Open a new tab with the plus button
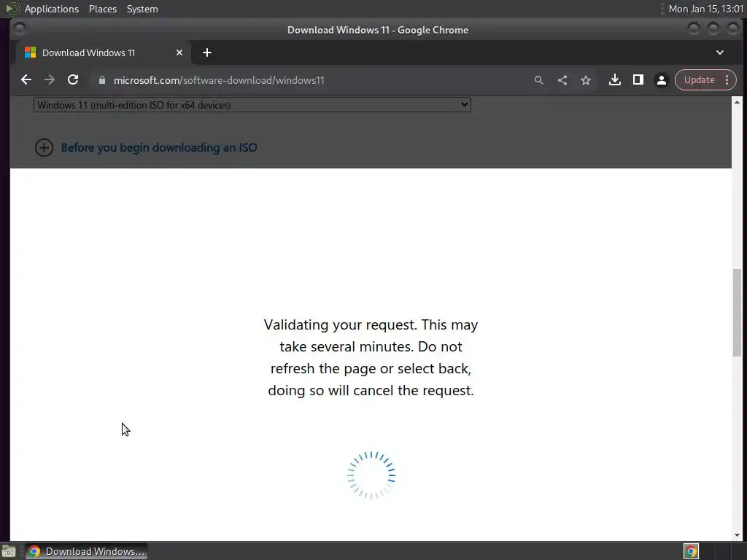The width and height of the screenshot is (747, 560). 206,52
